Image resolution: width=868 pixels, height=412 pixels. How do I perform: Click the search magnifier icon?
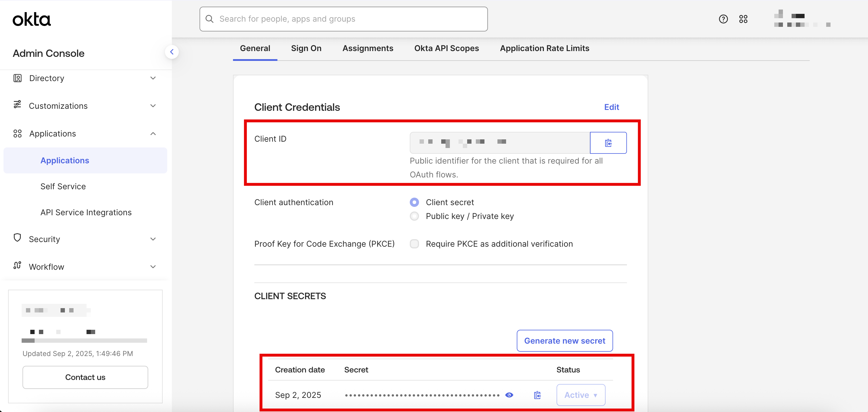[x=210, y=19]
